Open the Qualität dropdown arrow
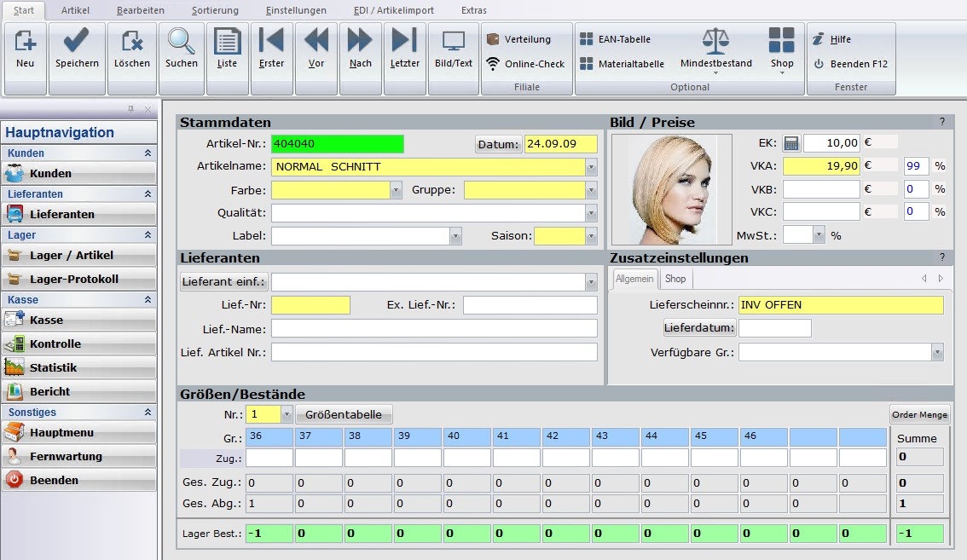 [x=592, y=213]
